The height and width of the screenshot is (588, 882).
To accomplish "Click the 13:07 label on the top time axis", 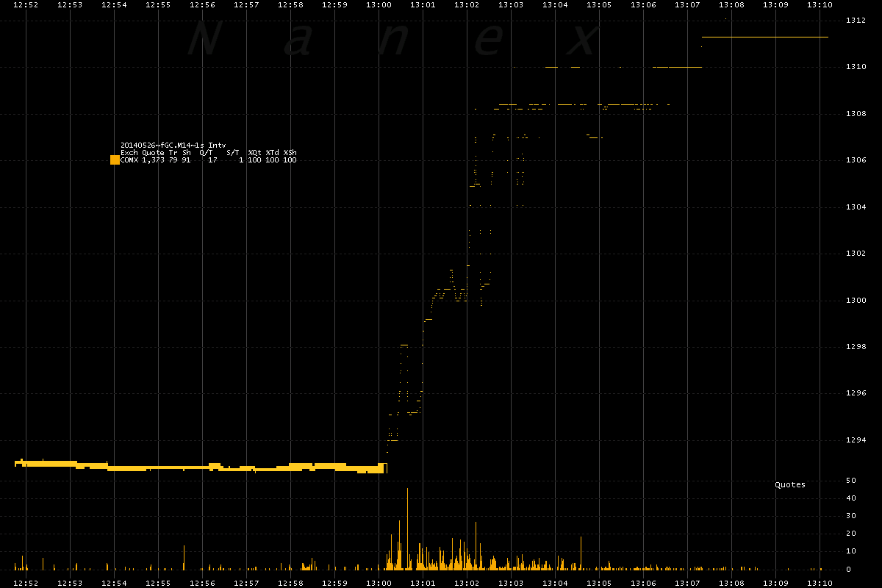I will [687, 5].
